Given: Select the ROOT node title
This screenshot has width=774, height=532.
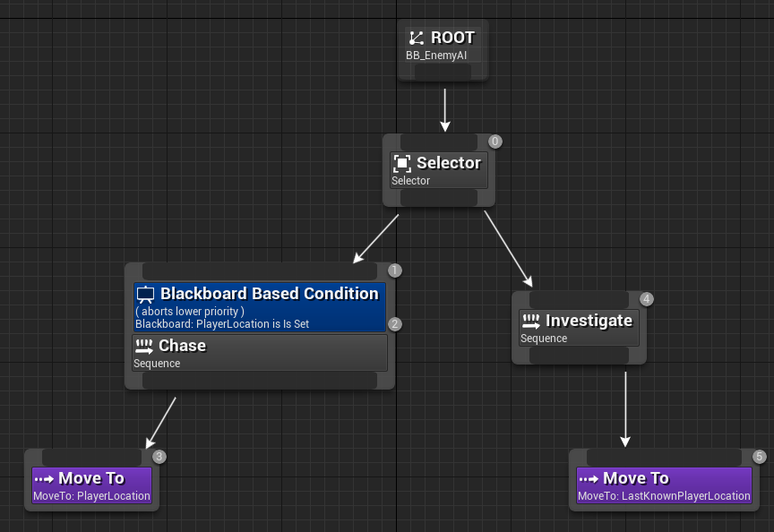Looking at the screenshot, I should click(452, 38).
